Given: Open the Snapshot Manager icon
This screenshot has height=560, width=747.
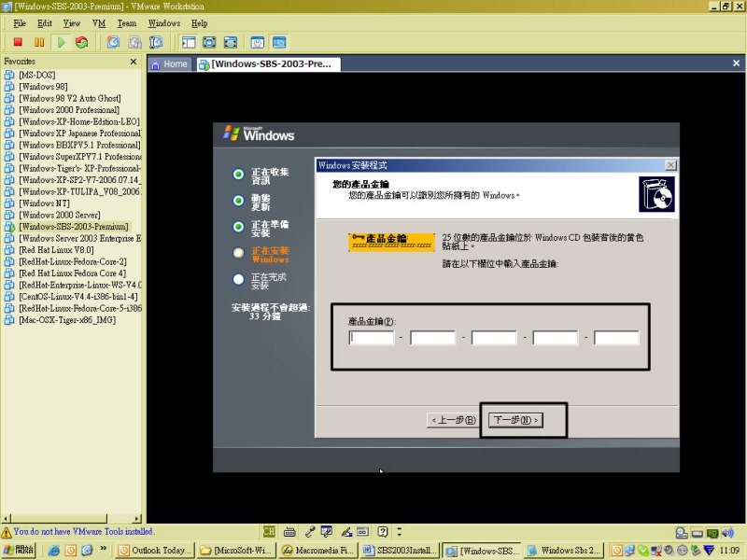Looking at the screenshot, I should click(156, 42).
